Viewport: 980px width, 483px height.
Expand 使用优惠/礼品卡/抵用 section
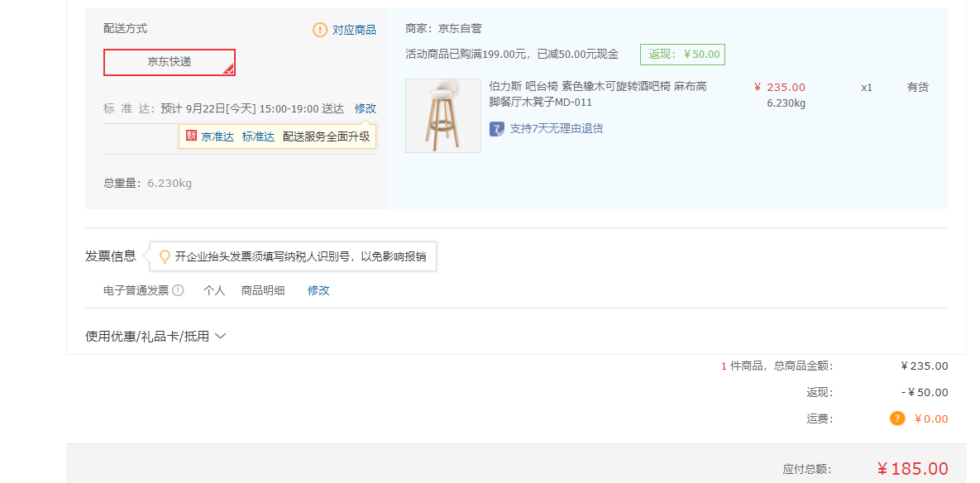pos(155,336)
